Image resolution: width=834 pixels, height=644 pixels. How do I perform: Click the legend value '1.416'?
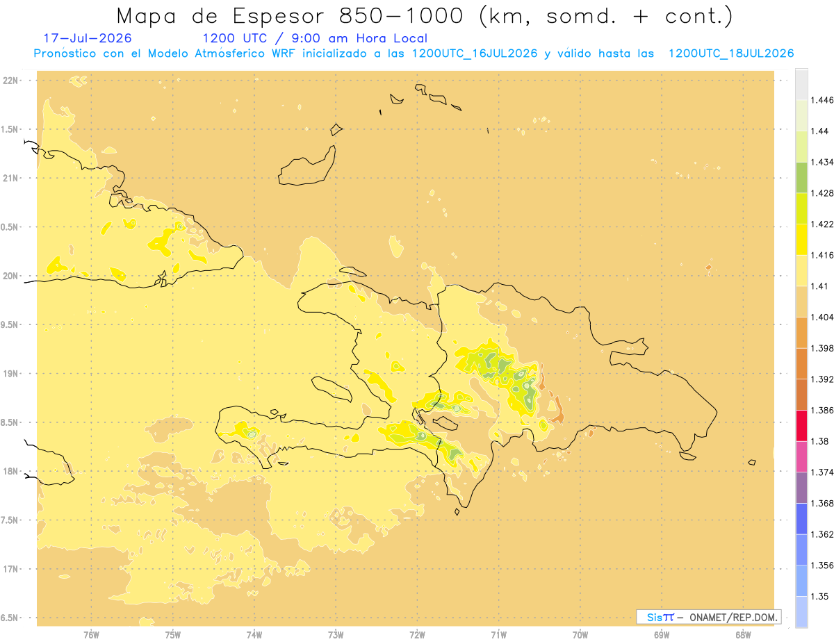[x=824, y=255]
